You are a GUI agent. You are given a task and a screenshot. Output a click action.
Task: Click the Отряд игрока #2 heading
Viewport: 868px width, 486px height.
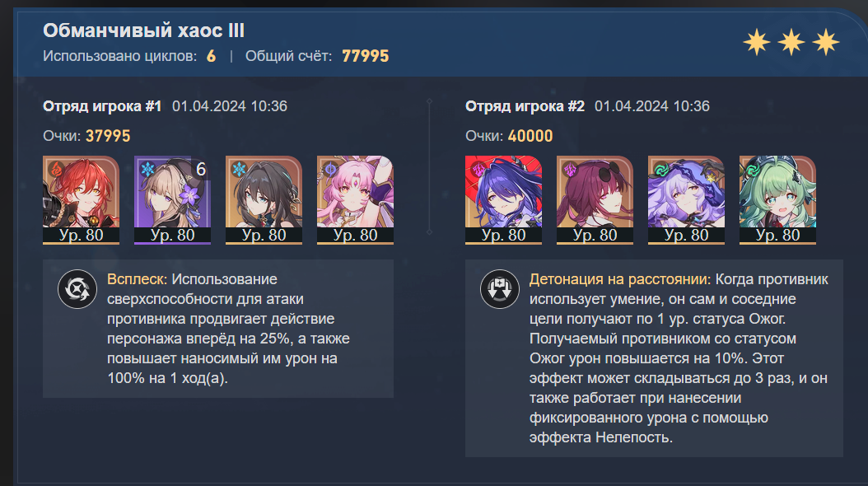click(x=525, y=106)
